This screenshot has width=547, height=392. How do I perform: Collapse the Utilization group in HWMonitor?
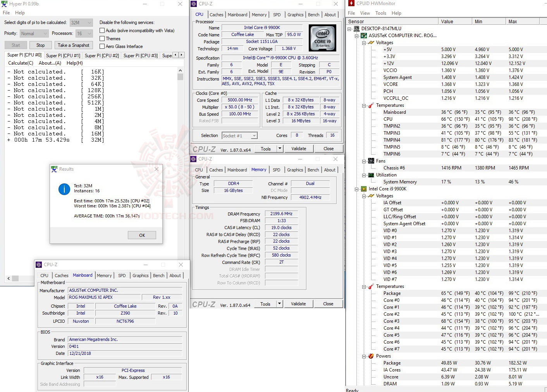point(364,175)
